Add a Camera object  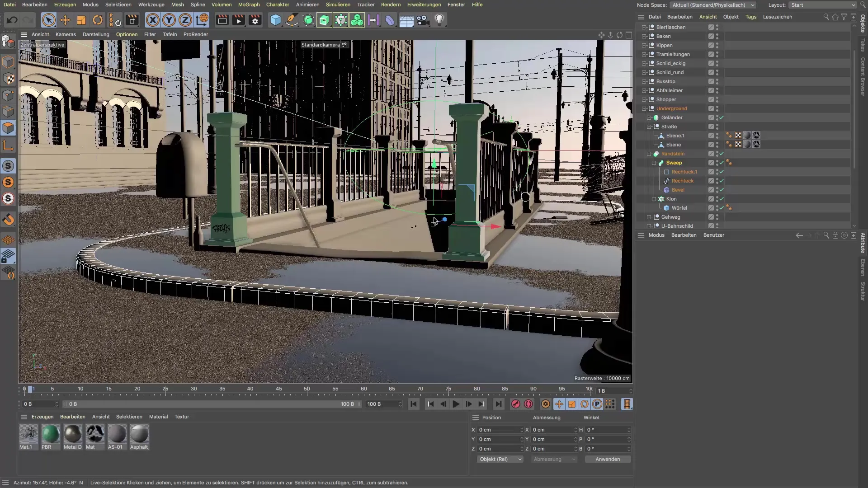423,20
